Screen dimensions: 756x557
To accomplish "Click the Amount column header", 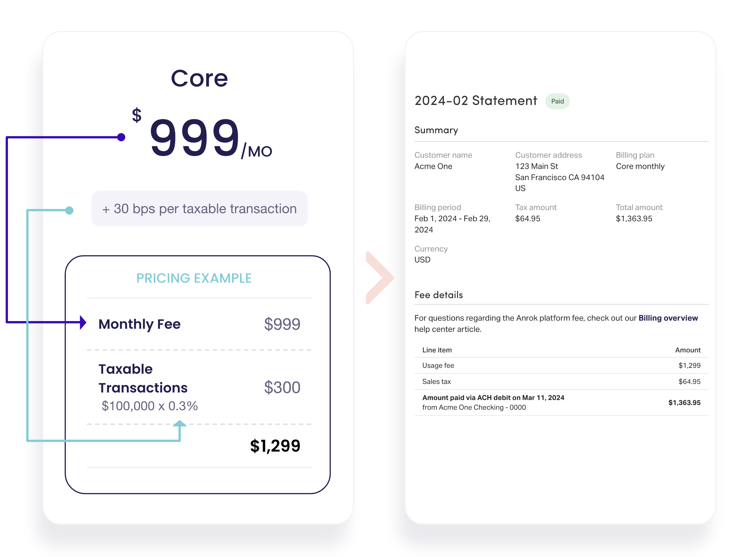I will pos(687,350).
